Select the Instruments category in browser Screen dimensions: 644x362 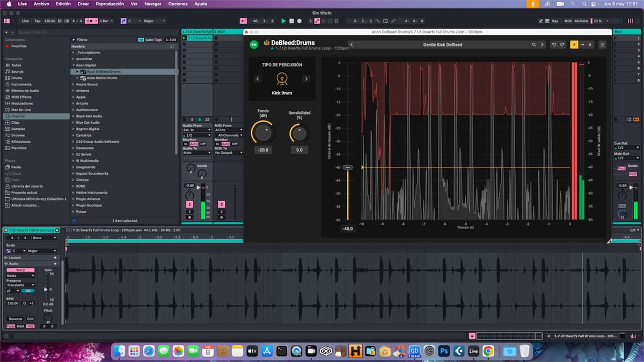[21, 84]
